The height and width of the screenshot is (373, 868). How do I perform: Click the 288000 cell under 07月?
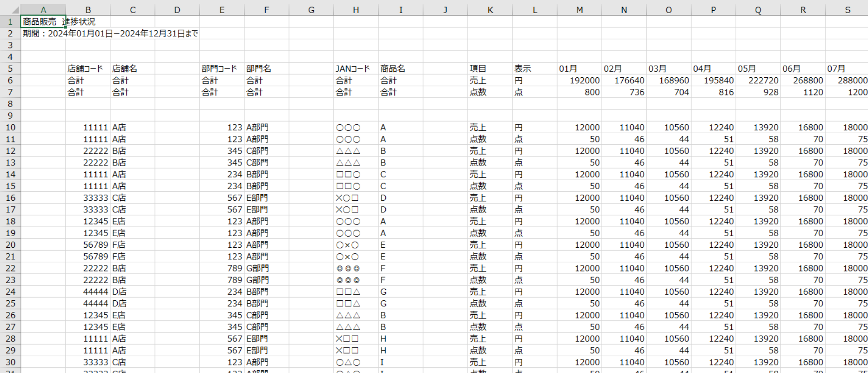(x=847, y=80)
